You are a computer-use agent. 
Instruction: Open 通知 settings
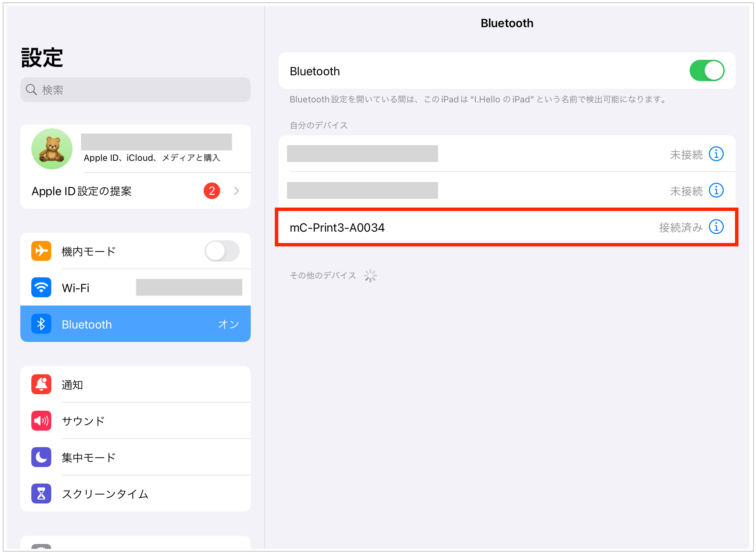136,384
